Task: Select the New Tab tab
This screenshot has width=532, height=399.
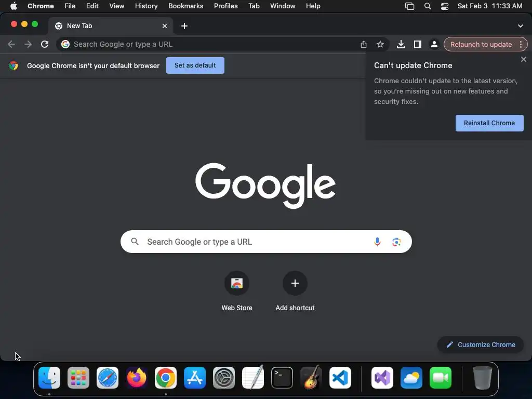Action: tap(111, 26)
